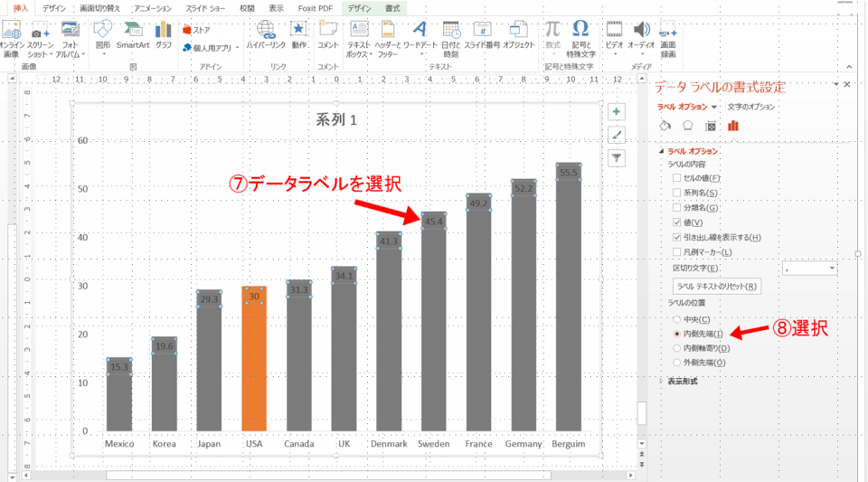Insert a text box
The image size is (868, 482).
coord(359,39)
